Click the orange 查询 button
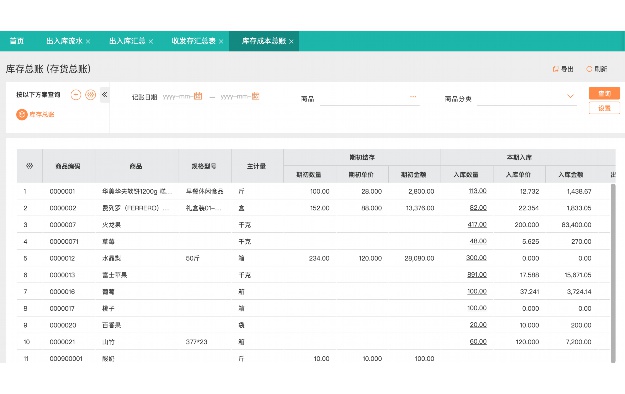625x394 pixels. coord(604,93)
